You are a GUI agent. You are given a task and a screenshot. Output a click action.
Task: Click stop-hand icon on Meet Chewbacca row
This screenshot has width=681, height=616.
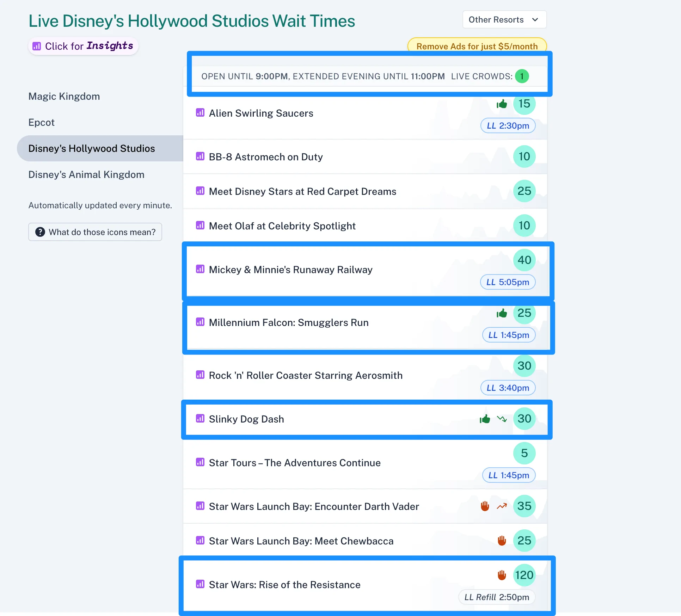(502, 541)
